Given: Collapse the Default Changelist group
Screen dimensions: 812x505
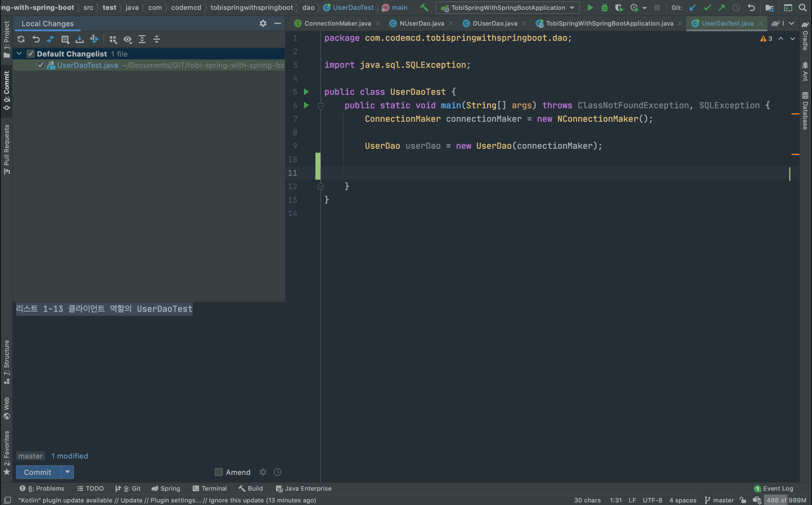Looking at the screenshot, I should 19,53.
